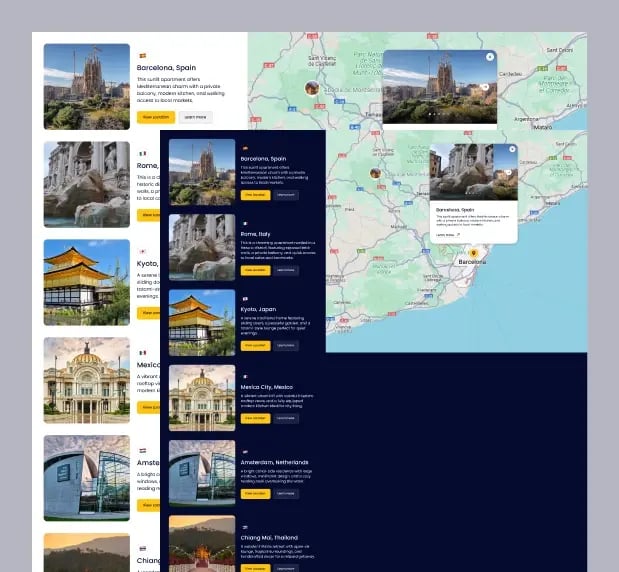The image size is (619, 572).
Task: Click the flag icon above Kyoto, Japan in dark panel
Action: click(245, 299)
